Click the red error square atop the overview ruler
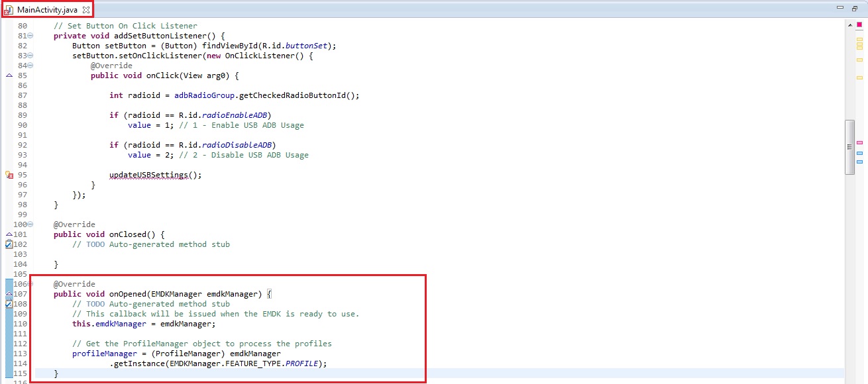This screenshot has width=868, height=384. point(859,24)
